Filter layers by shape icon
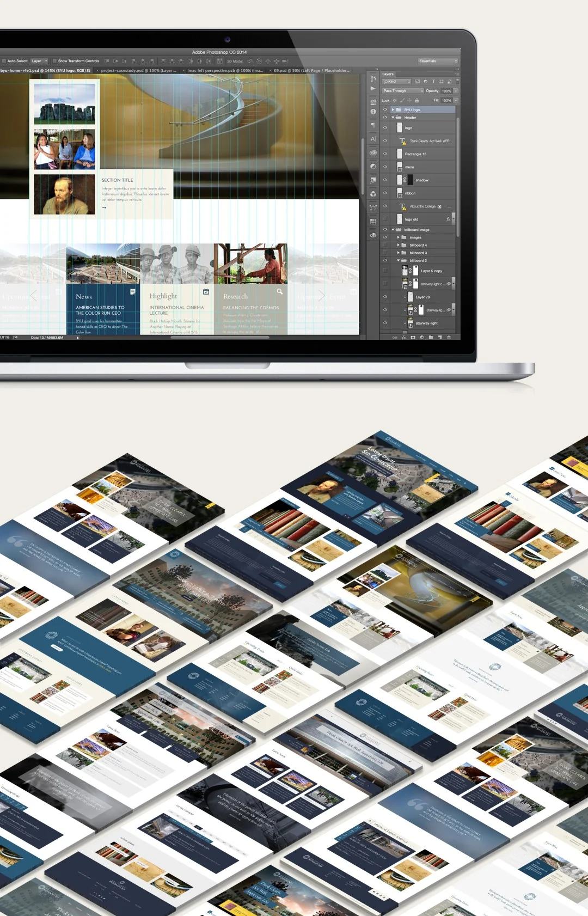Viewport: 588px width, 916px height. coord(441,82)
